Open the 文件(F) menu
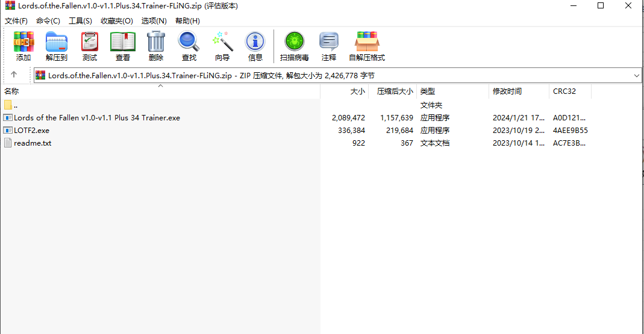The width and height of the screenshot is (644, 334). click(16, 20)
